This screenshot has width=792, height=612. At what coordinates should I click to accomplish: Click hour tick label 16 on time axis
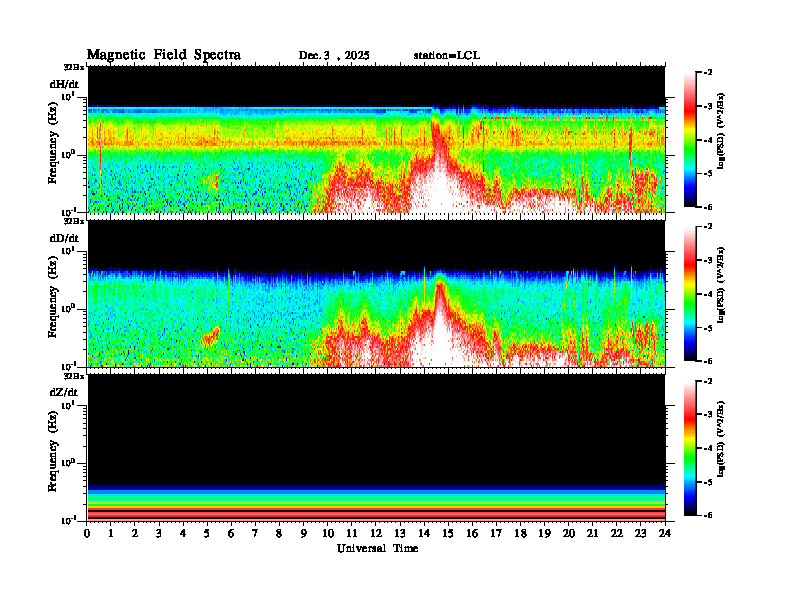tap(472, 533)
